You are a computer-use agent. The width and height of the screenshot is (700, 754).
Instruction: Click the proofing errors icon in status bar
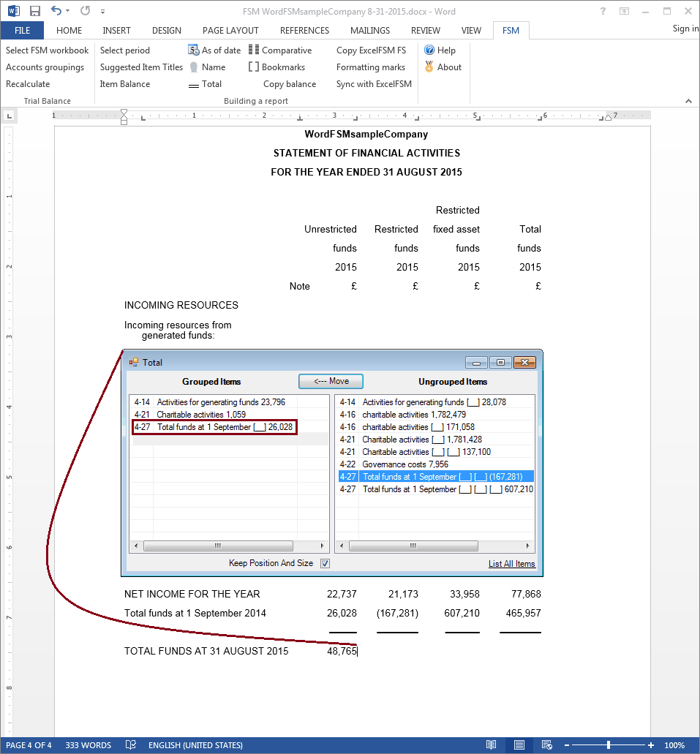click(130, 745)
